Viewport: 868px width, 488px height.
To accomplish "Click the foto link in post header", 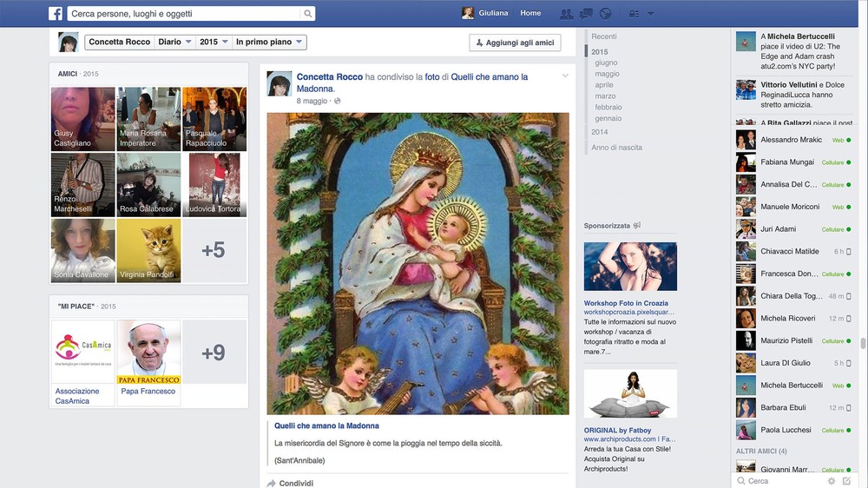I will pos(431,77).
